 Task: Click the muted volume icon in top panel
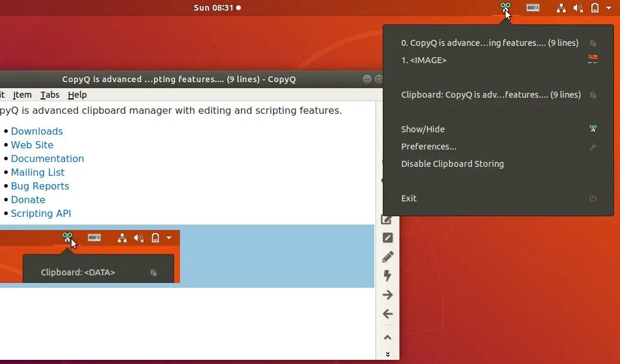click(x=578, y=8)
